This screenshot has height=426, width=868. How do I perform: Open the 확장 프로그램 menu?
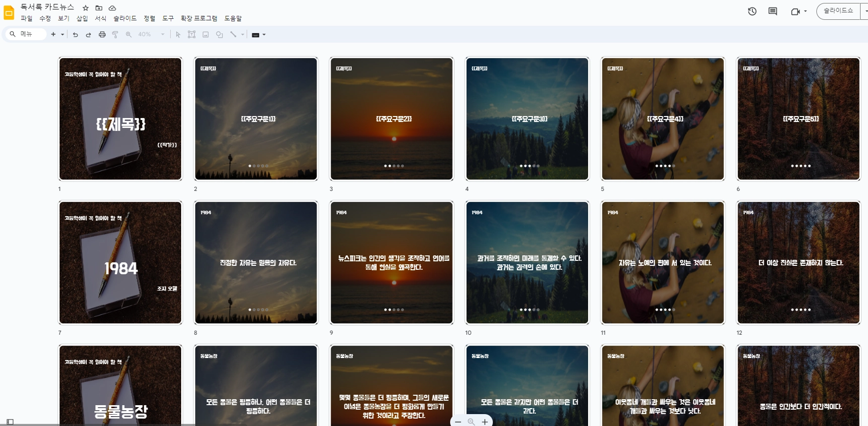pos(199,18)
